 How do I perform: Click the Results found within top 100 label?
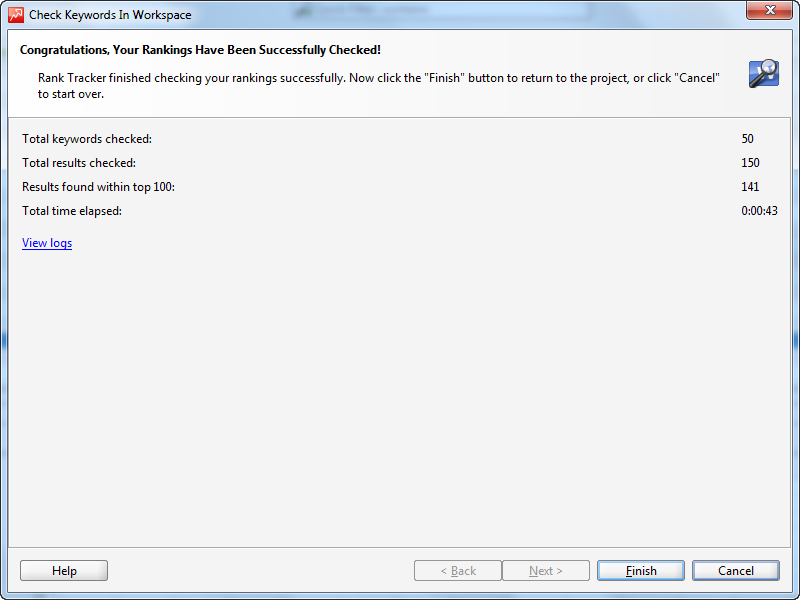pyautogui.click(x=98, y=187)
